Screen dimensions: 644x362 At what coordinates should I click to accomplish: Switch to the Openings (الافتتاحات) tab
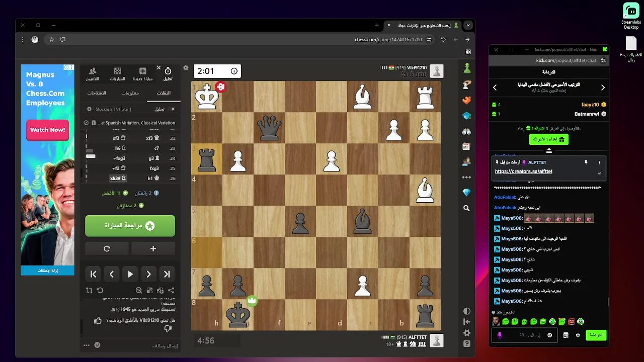click(97, 93)
